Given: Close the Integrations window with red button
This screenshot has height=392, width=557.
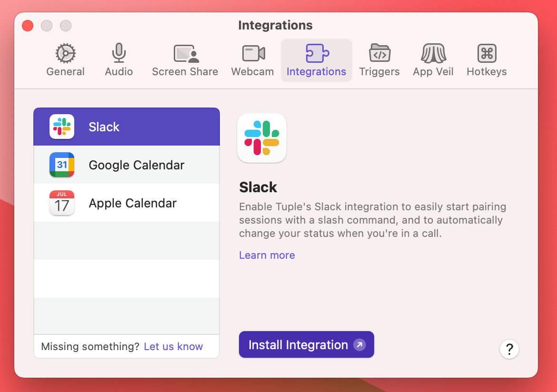Looking at the screenshot, I should pos(28,26).
